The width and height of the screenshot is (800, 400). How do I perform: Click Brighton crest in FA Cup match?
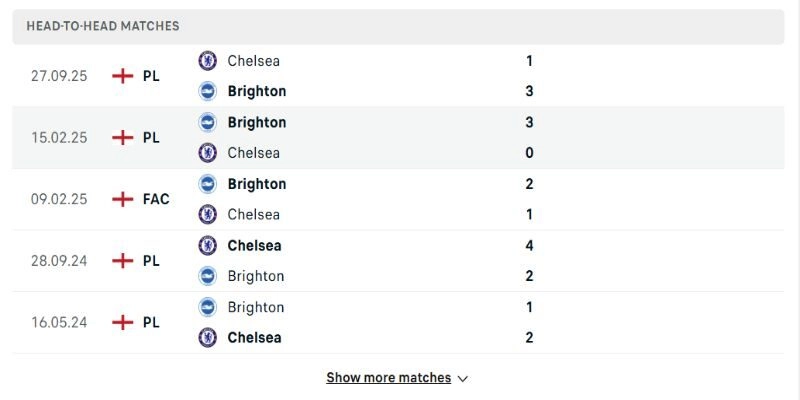208,184
